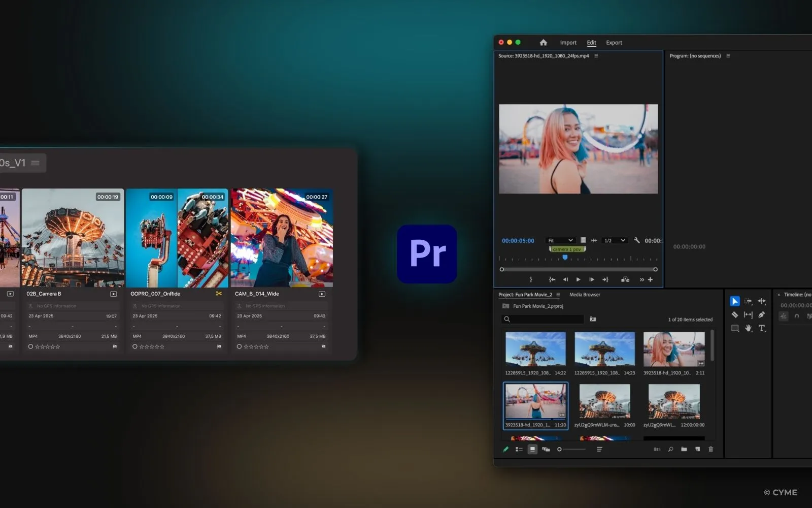Open the Import workspace tab

coord(568,43)
